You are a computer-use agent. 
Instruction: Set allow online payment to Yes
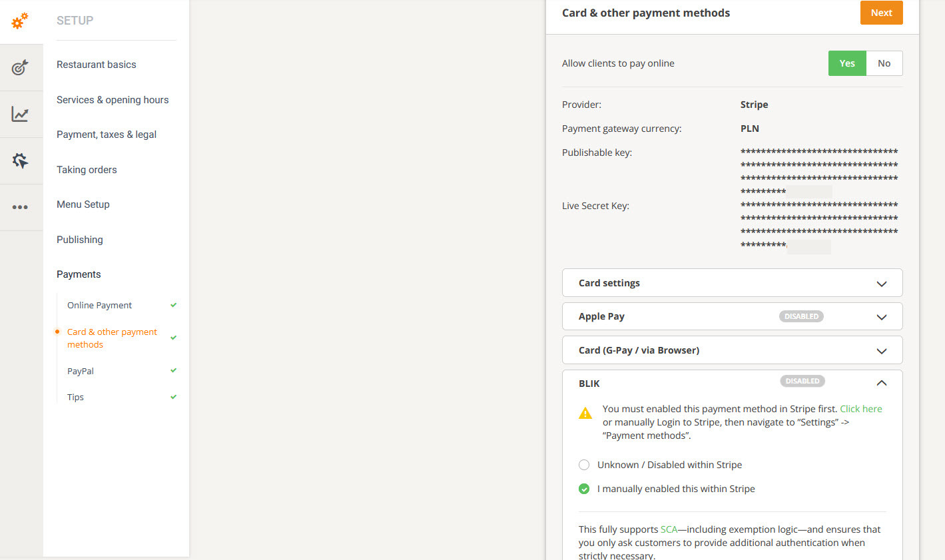847,63
